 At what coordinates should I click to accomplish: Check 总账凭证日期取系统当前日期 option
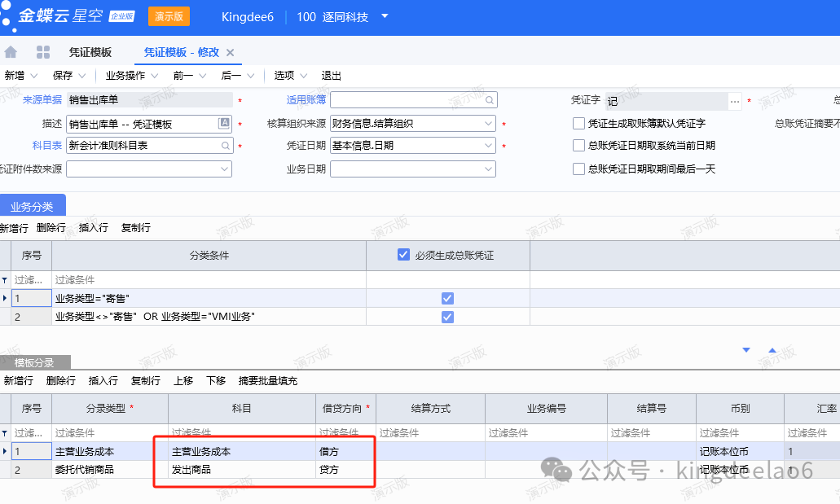tap(579, 146)
